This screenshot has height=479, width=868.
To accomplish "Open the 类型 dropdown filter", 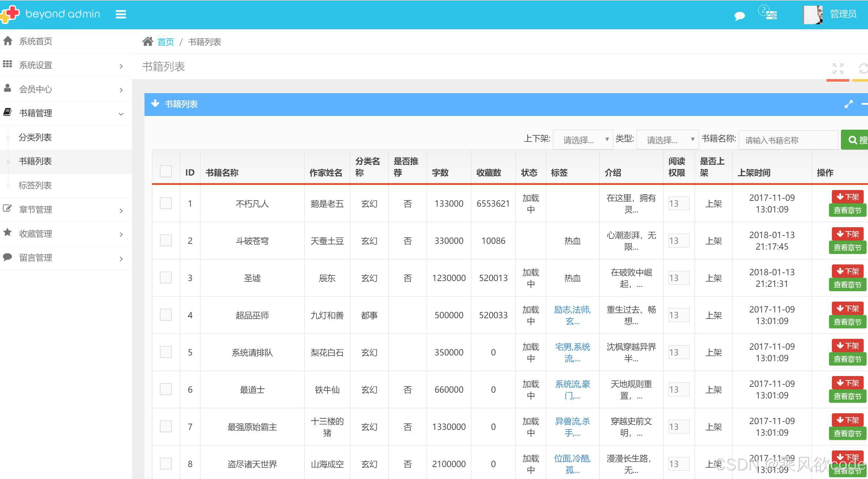I will [667, 140].
